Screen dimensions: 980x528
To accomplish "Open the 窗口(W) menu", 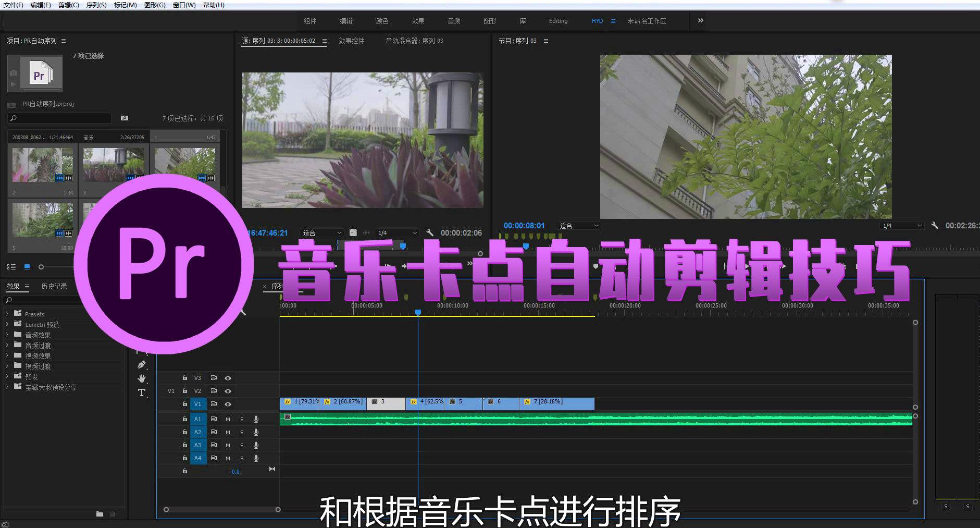I will tap(184, 5).
